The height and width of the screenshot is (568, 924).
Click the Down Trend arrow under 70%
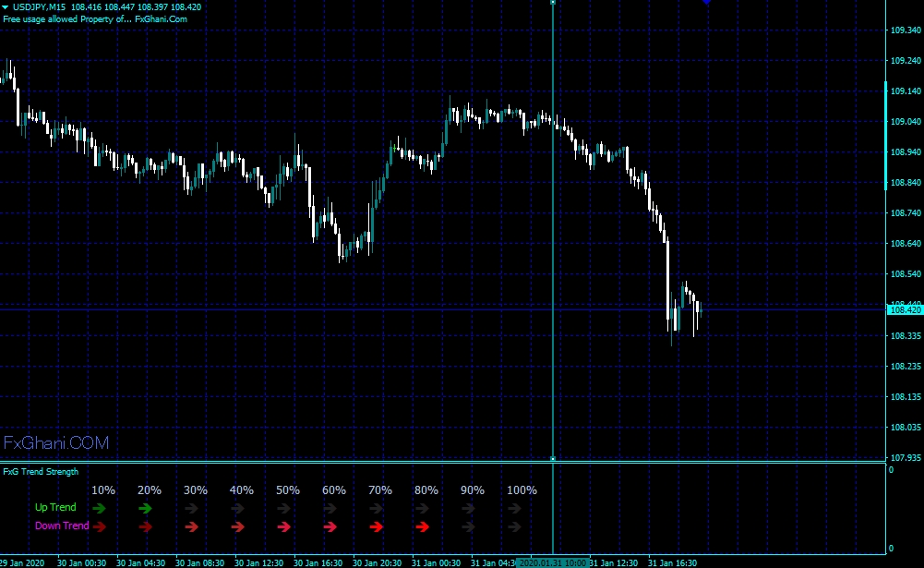[x=376, y=526]
